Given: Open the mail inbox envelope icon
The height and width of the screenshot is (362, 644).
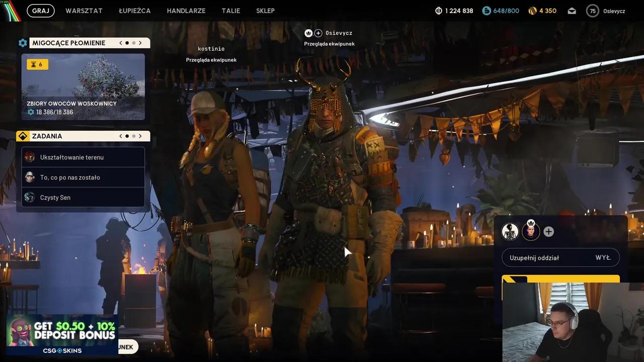Looking at the screenshot, I should pos(572,11).
